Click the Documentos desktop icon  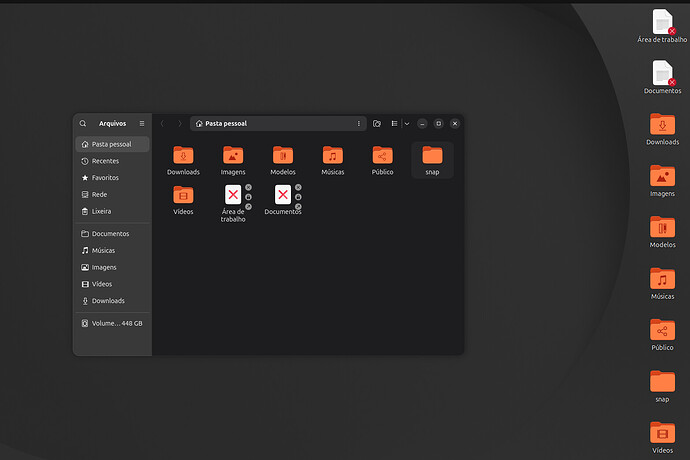click(x=662, y=77)
